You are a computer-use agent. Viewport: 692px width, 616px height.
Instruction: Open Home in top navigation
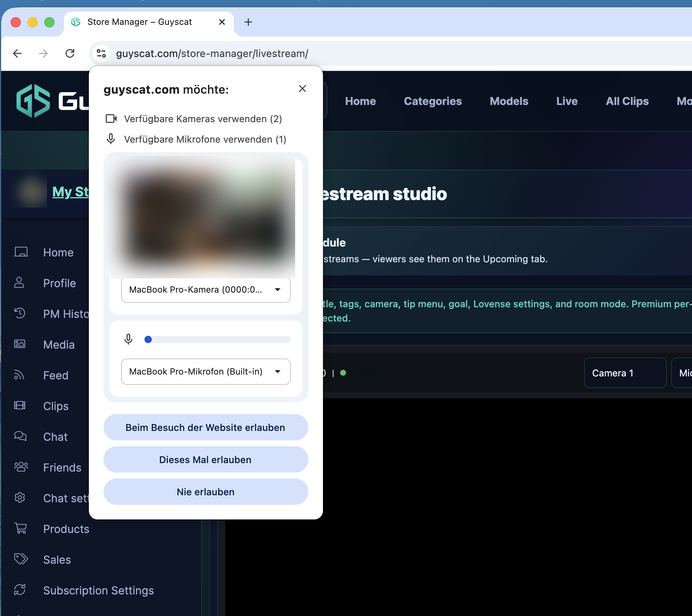360,101
